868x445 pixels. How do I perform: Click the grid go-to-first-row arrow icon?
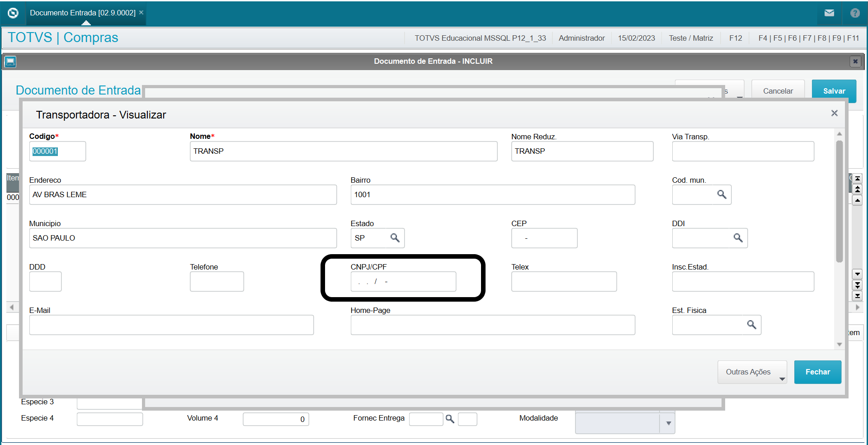[858, 179]
